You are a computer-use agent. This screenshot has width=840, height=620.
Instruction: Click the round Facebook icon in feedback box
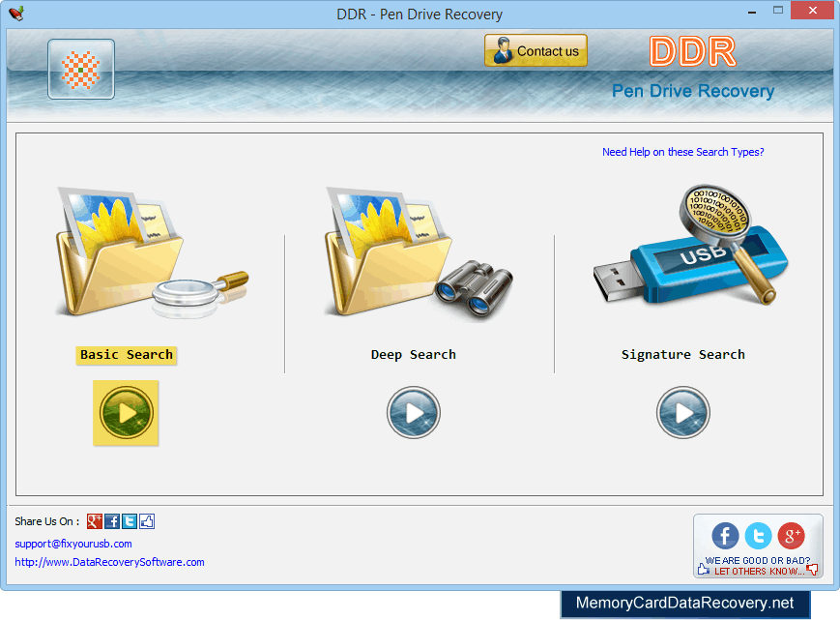point(725,536)
